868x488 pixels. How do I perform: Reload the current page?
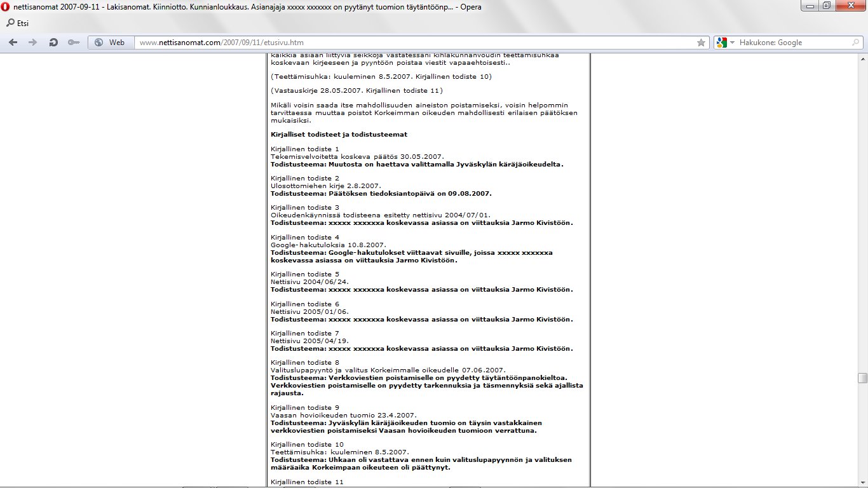[53, 43]
